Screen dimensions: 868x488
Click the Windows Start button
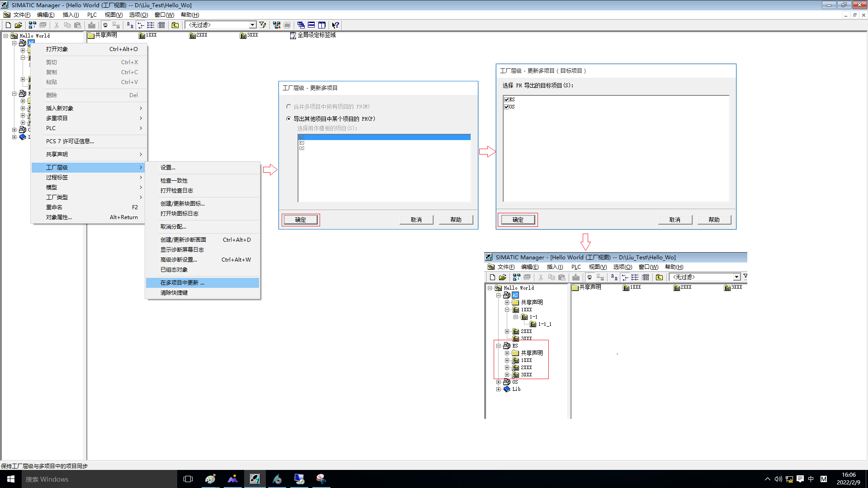coord(11,479)
